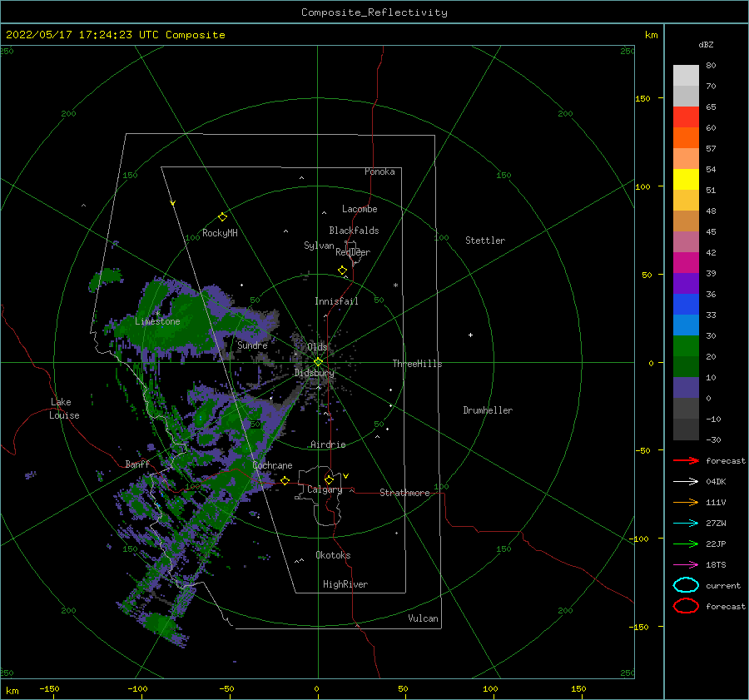The height and width of the screenshot is (700, 749).
Task: Click the yellow diamond marker below Cochrane
Action: [x=285, y=481]
